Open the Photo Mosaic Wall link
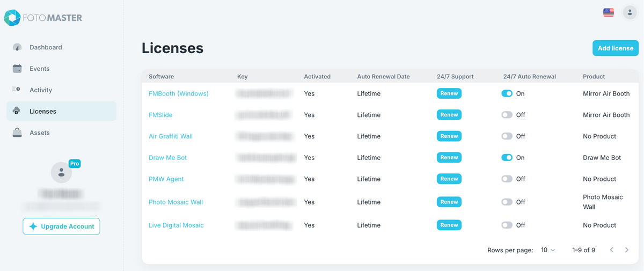 click(175, 202)
